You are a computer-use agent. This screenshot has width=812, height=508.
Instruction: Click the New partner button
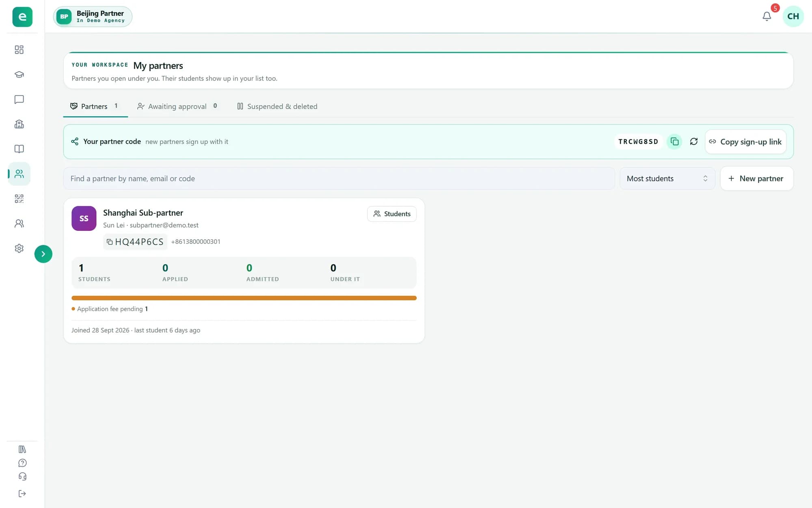point(756,178)
